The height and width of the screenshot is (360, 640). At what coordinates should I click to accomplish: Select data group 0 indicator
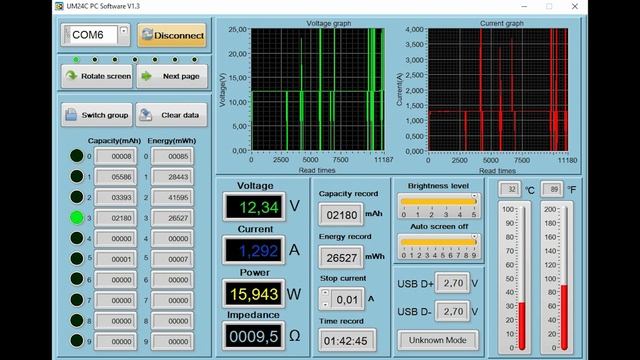(76, 156)
